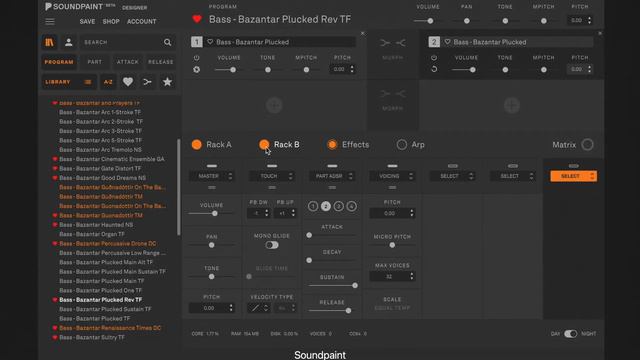This screenshot has height=360, width=640.
Task: Toggle the library list view icon
Action: (88, 82)
